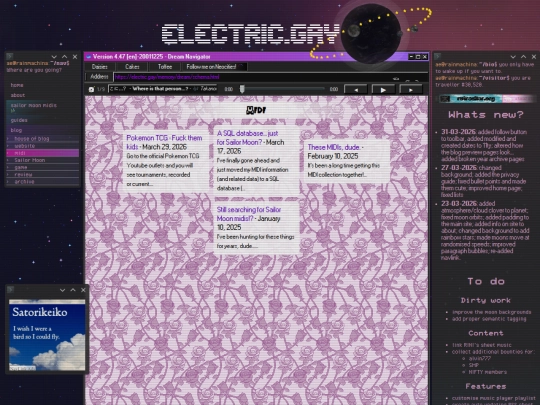The height and width of the screenshot is (405, 540).
Task: Play the current track in the music player
Action: (x=383, y=90)
